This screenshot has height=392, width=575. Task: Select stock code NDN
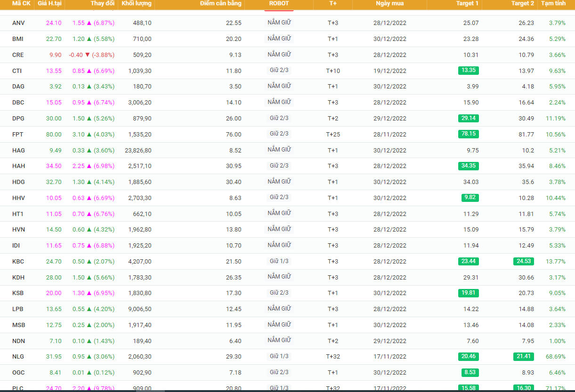19,341
